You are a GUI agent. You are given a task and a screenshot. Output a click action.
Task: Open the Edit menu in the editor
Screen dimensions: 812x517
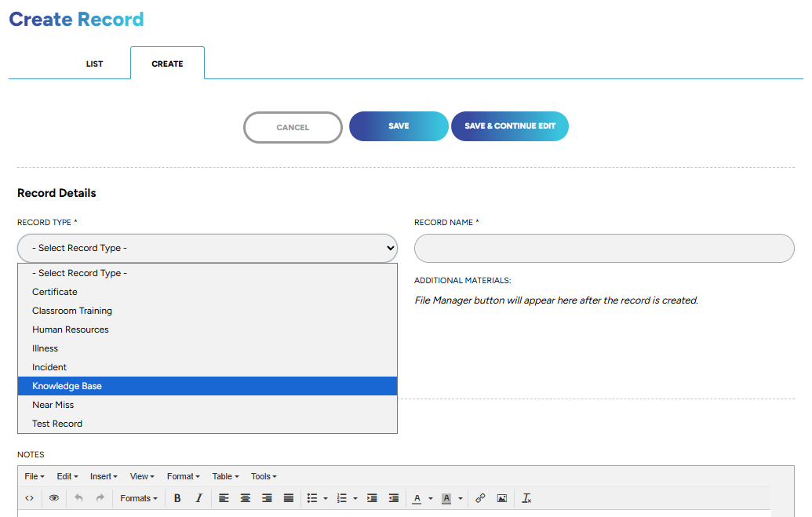[x=67, y=476]
